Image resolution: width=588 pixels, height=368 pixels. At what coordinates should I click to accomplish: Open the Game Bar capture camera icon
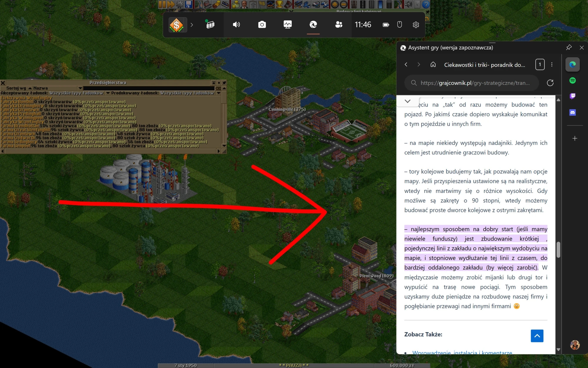[262, 25]
